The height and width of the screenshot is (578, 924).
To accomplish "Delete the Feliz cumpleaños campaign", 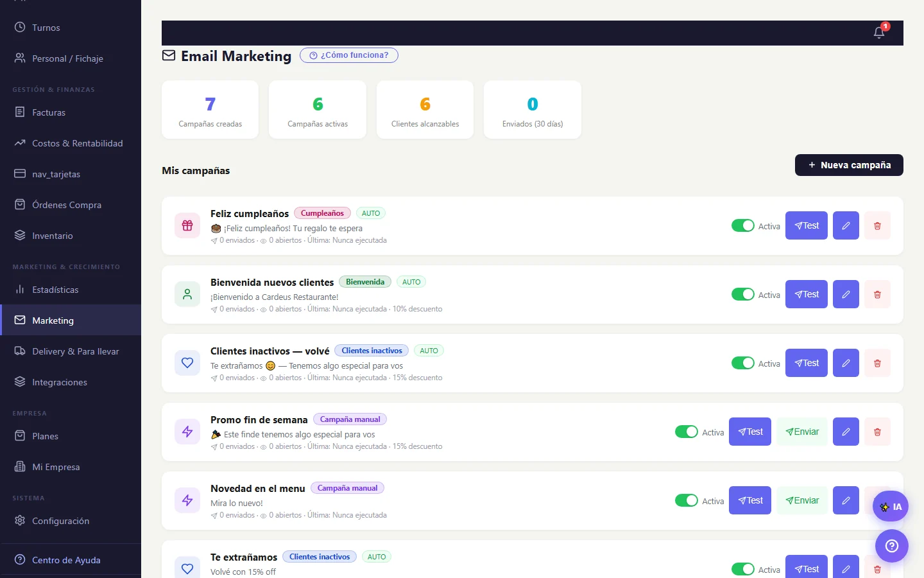I will (877, 225).
